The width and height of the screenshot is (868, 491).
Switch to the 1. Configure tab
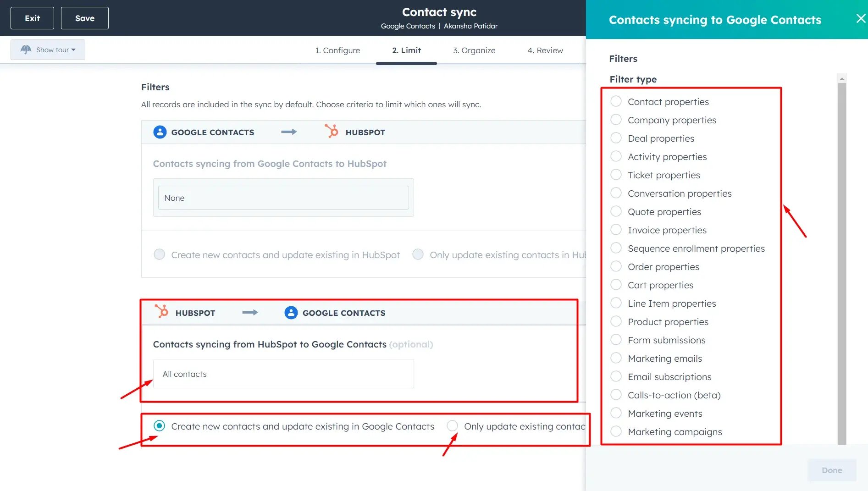pos(337,50)
